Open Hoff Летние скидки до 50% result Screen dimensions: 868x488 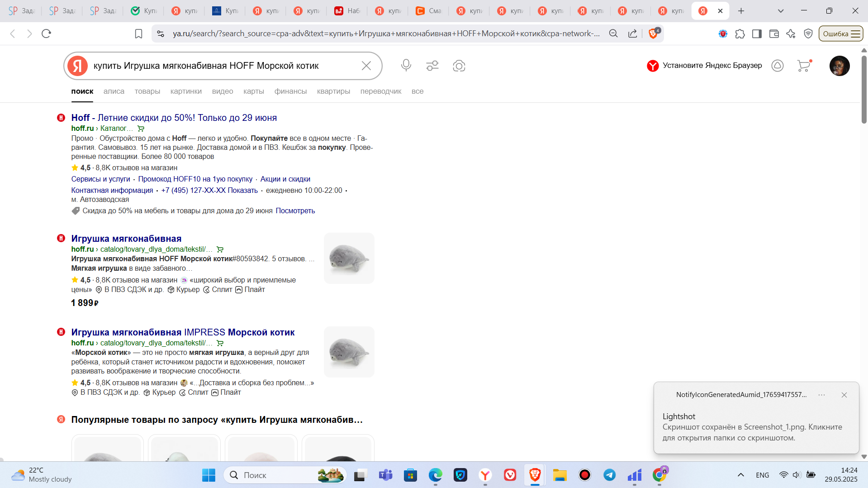[174, 118]
